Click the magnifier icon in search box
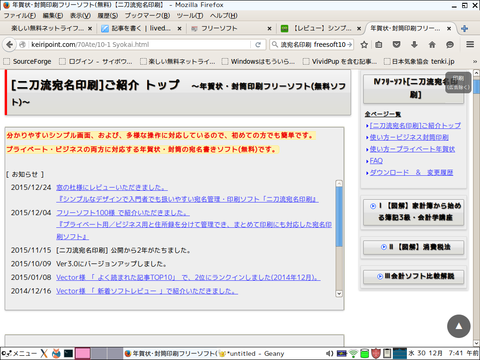This screenshot has height=360, width=480. pyautogui.click(x=275, y=44)
